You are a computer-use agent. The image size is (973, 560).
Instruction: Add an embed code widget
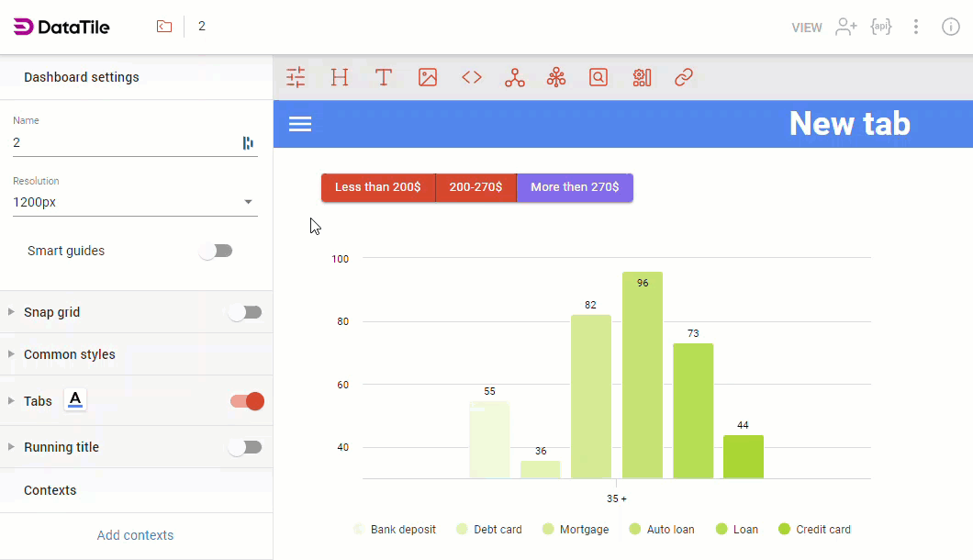coord(472,78)
